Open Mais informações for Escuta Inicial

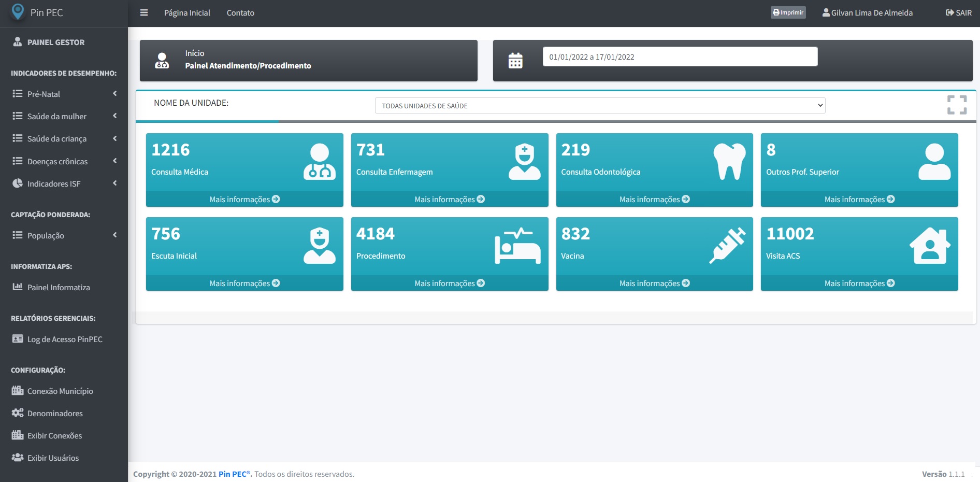[x=244, y=283]
